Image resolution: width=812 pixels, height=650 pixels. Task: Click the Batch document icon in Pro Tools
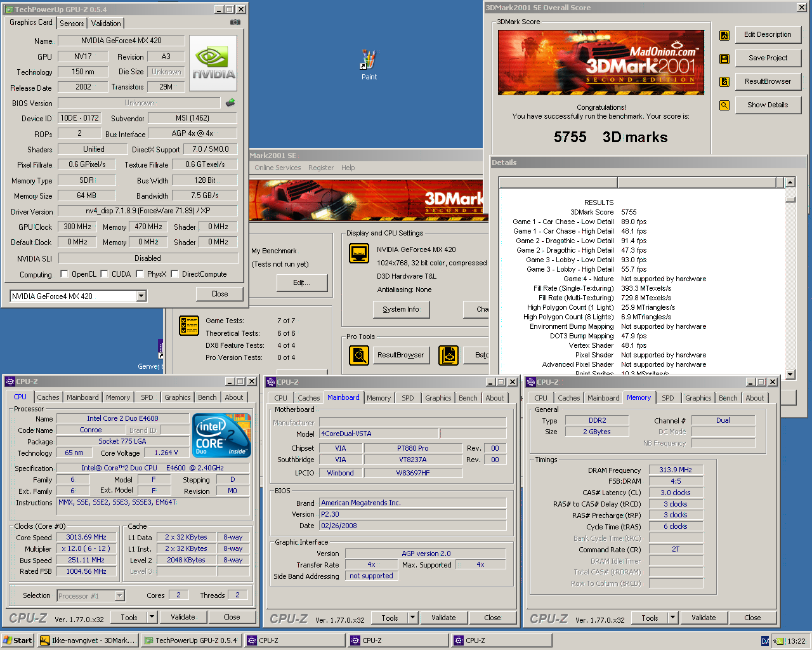(449, 355)
